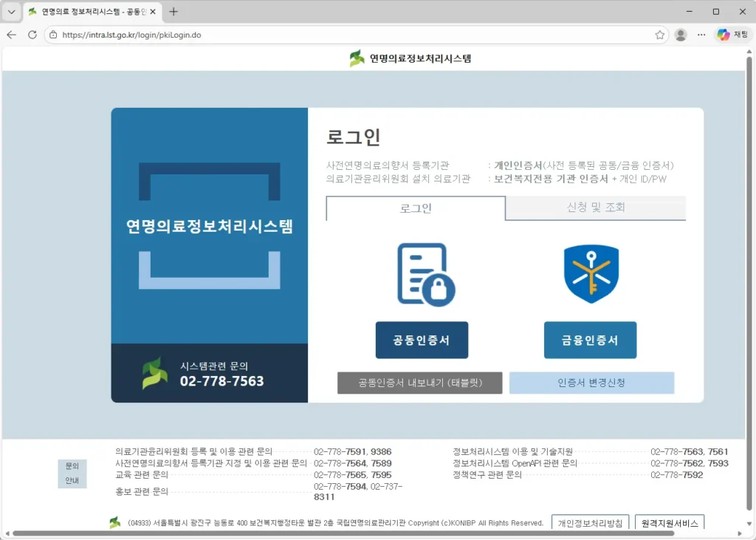Screen dimensions: 756x540
Task: Click 공동인증서 내보내기 (태블릿)
Action: point(419,383)
